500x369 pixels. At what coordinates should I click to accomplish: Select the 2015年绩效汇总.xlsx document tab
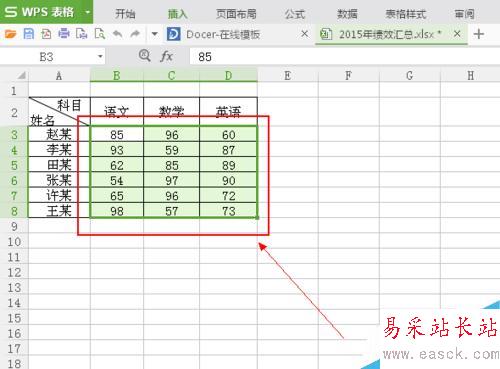[390, 34]
